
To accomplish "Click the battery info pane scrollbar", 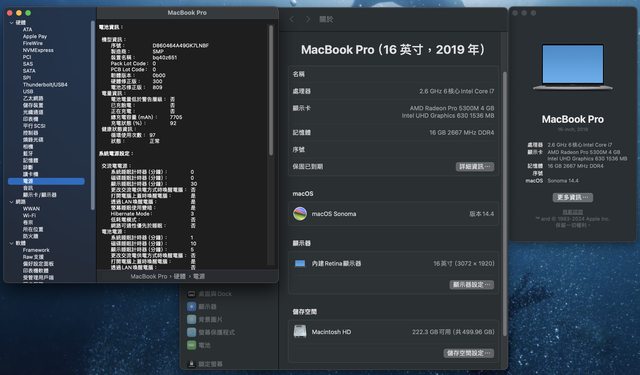I will coord(271,90).
